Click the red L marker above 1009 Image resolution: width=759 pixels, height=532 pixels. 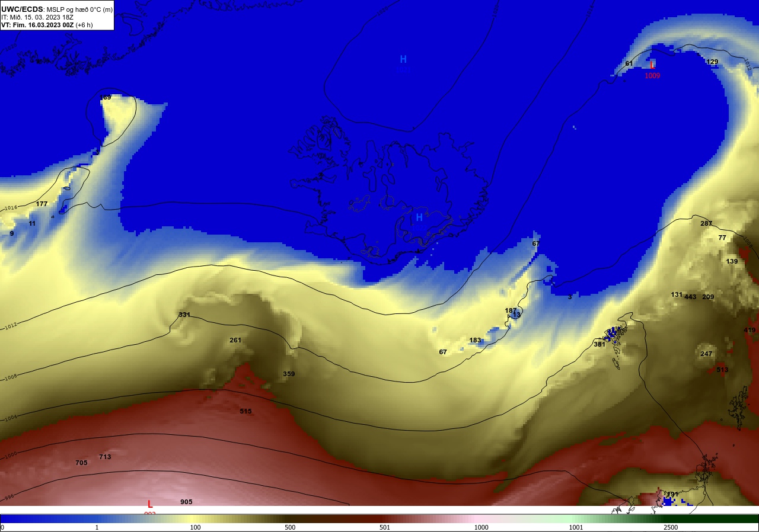coord(652,66)
